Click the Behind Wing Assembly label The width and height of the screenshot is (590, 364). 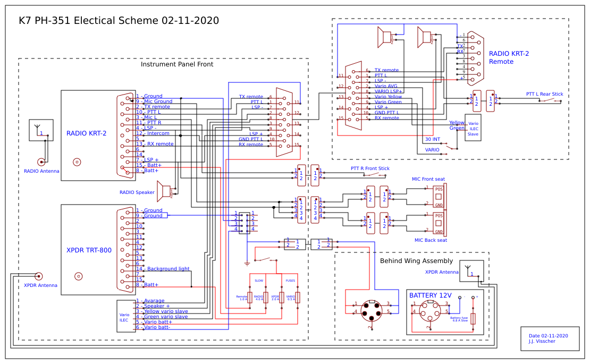pos(416,260)
